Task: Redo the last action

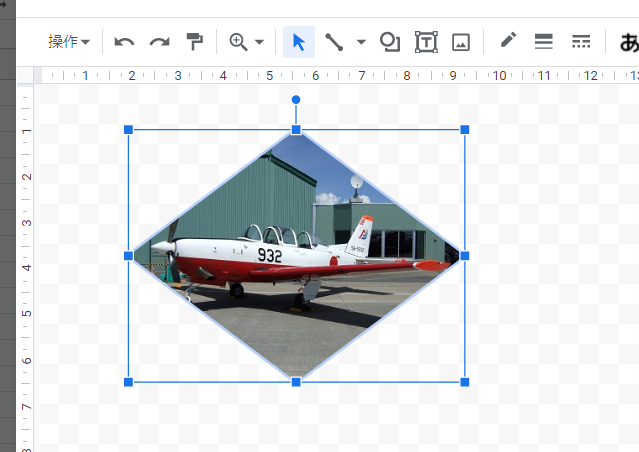Action: [x=159, y=42]
